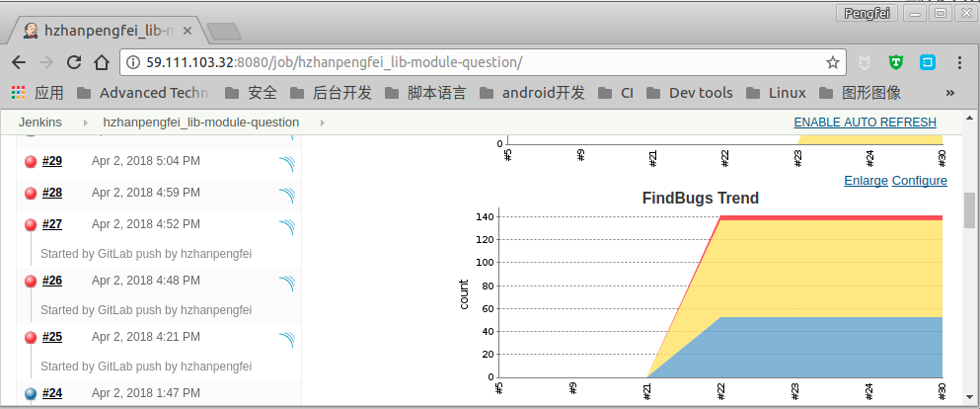
Task: Open build #25 link
Action: click(52, 337)
